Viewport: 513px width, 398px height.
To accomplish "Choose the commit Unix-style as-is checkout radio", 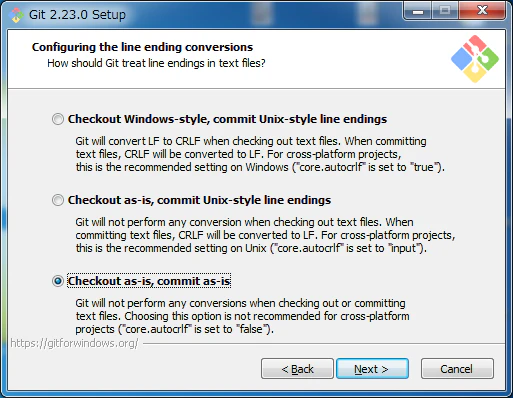I will click(58, 200).
